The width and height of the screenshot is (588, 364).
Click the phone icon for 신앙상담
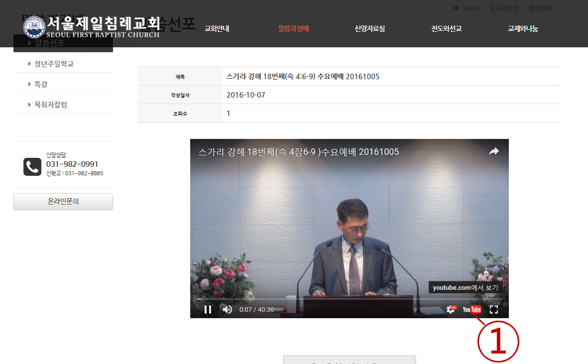pyautogui.click(x=32, y=167)
